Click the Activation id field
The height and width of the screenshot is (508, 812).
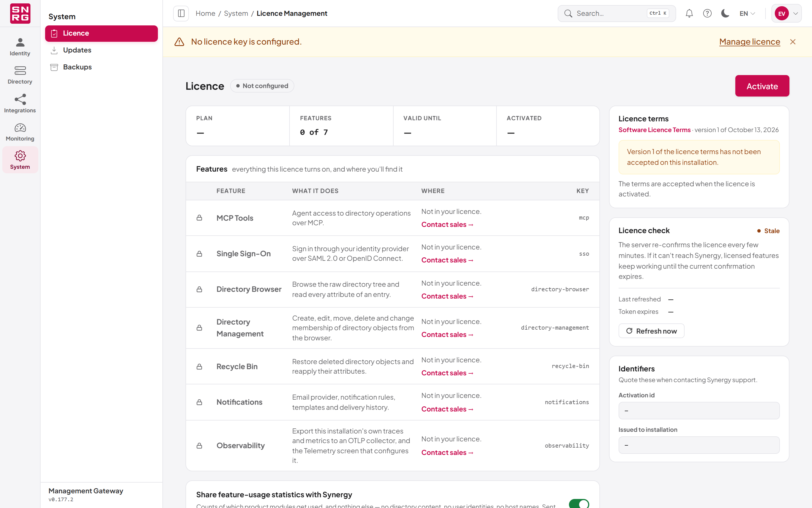pyautogui.click(x=699, y=411)
